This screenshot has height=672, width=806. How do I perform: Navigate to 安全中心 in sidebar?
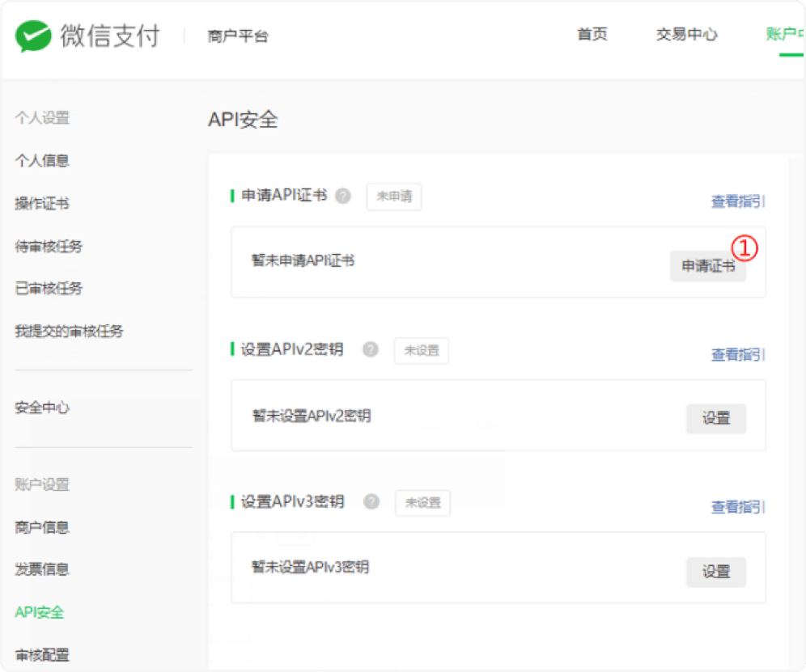(x=42, y=408)
